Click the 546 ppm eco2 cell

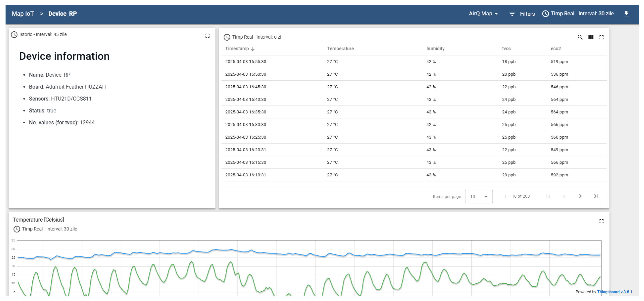pyautogui.click(x=559, y=87)
